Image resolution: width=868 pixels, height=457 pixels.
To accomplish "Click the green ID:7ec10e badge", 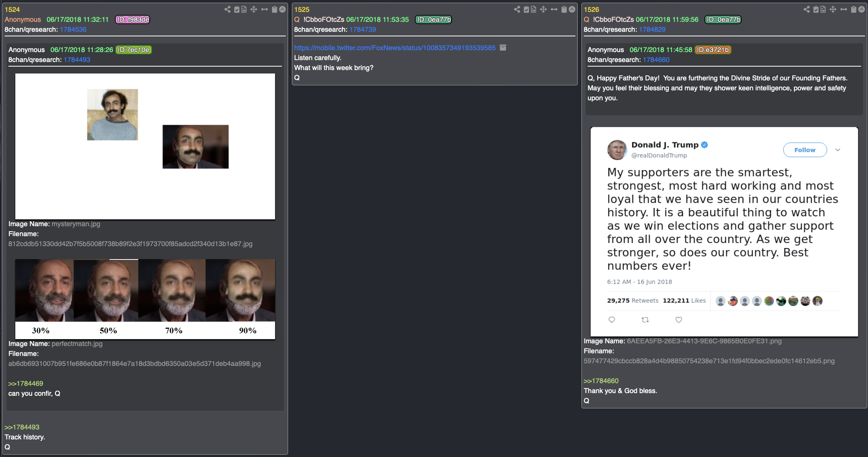I will coord(134,50).
